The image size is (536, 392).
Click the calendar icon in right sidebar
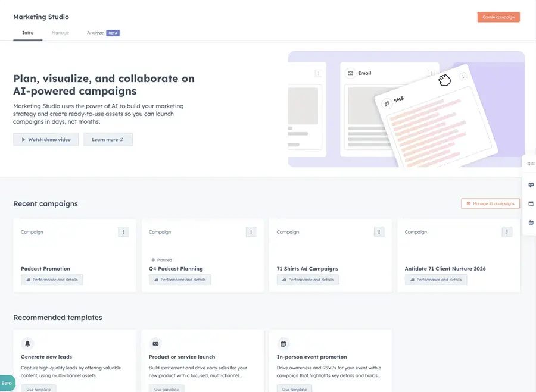tap(531, 222)
